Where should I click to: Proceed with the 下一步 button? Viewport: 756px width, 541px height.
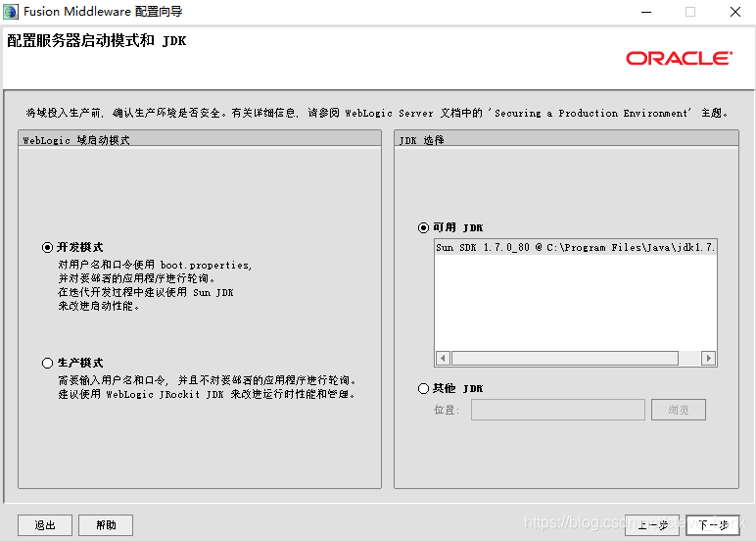(713, 525)
